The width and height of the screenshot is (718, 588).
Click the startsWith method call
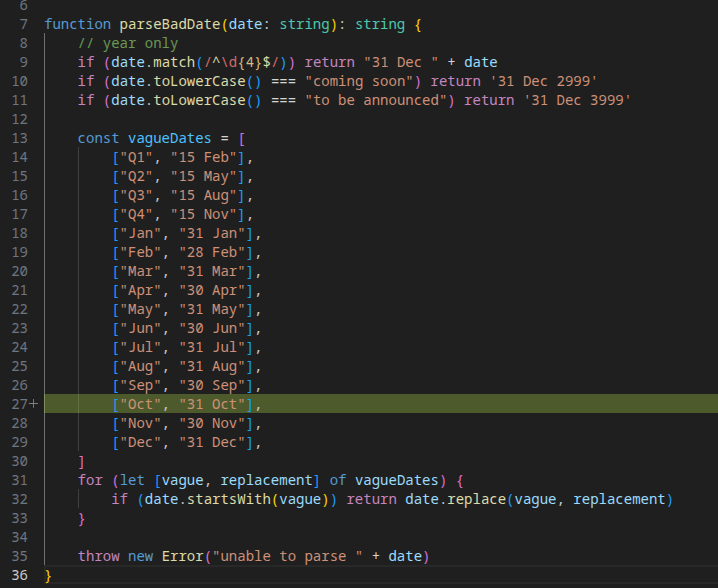[229, 499]
